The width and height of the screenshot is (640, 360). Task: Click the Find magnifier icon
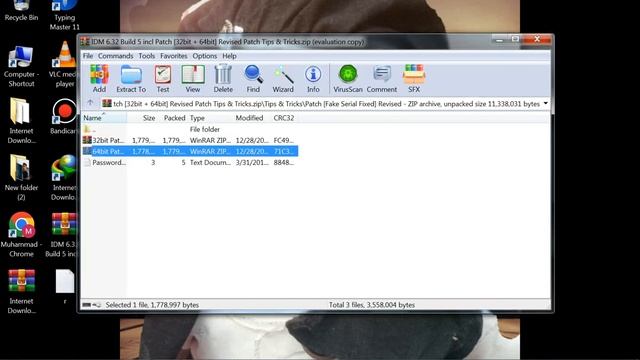click(x=253, y=78)
